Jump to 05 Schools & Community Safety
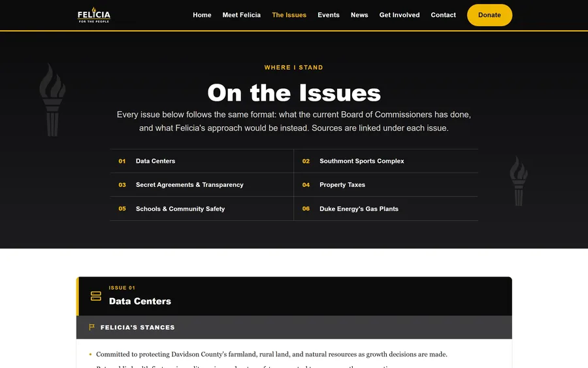Image resolution: width=588 pixels, height=368 pixels. pyautogui.click(x=202, y=209)
